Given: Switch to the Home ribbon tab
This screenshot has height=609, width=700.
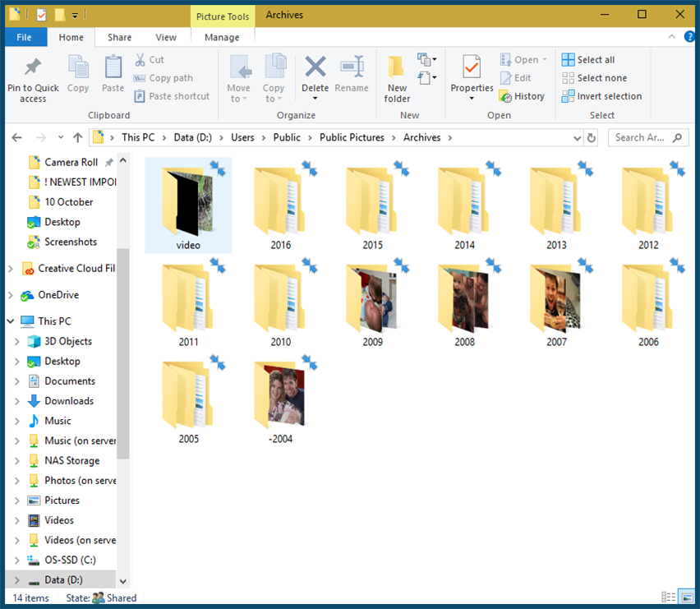Looking at the screenshot, I should point(71,38).
